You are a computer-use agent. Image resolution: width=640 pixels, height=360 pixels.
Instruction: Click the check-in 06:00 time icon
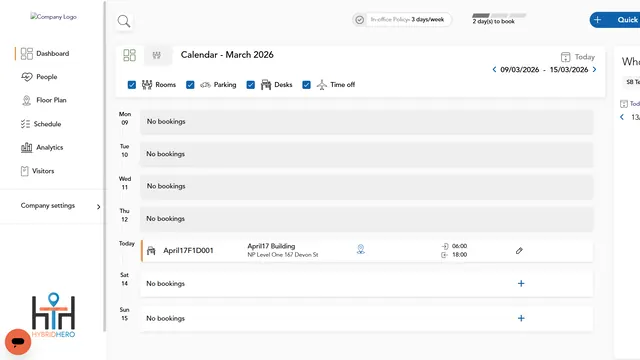(x=445, y=246)
